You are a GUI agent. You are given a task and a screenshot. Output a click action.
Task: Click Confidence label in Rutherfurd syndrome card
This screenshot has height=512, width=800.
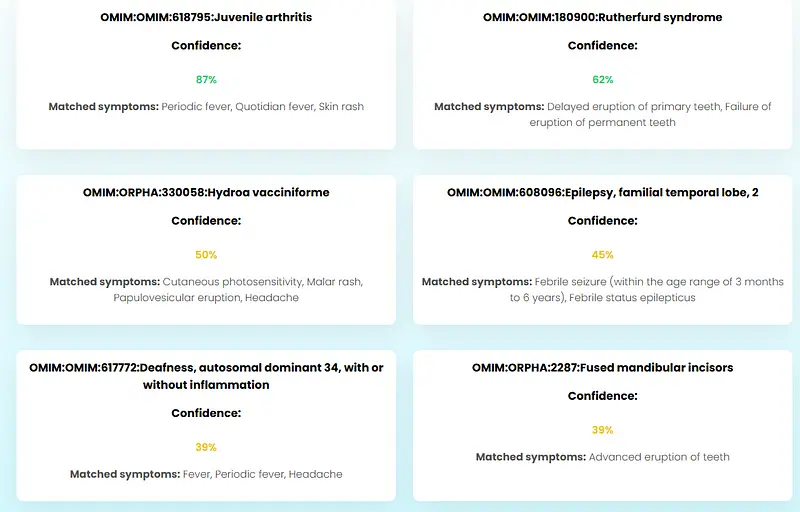click(602, 46)
